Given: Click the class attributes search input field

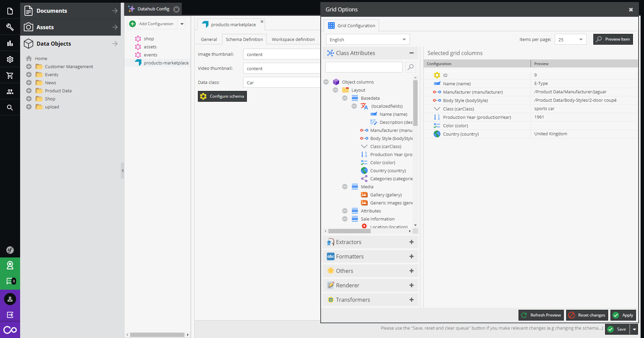Looking at the screenshot, I should coord(364,67).
